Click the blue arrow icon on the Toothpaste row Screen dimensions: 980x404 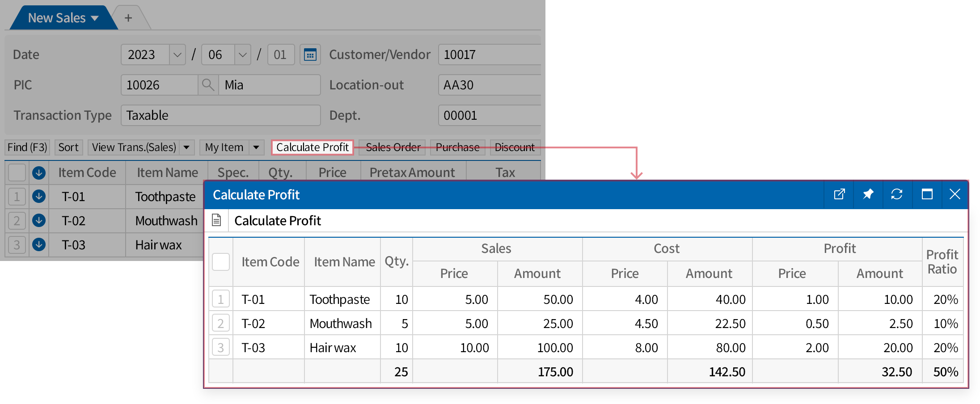pos(38,196)
